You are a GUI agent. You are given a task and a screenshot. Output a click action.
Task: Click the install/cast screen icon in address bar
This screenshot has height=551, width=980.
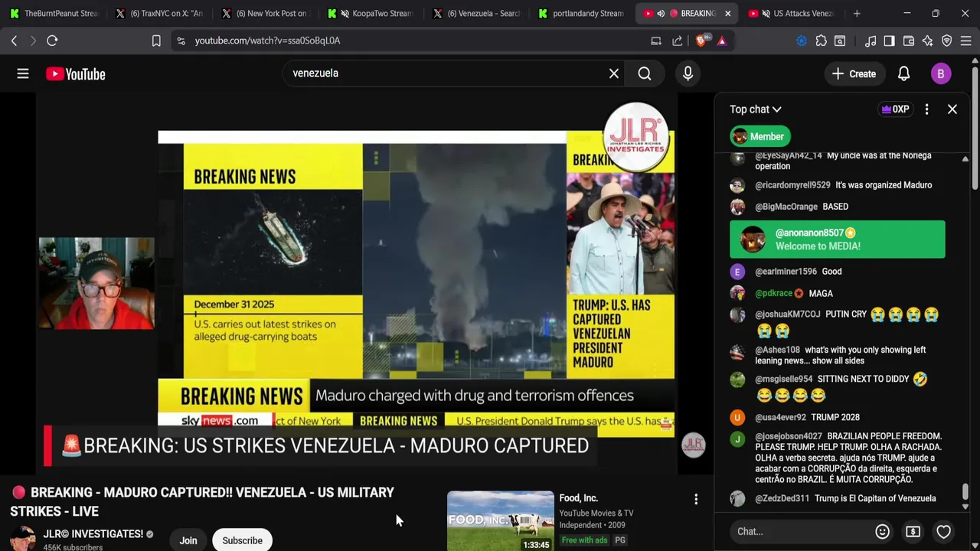[x=656, y=41]
